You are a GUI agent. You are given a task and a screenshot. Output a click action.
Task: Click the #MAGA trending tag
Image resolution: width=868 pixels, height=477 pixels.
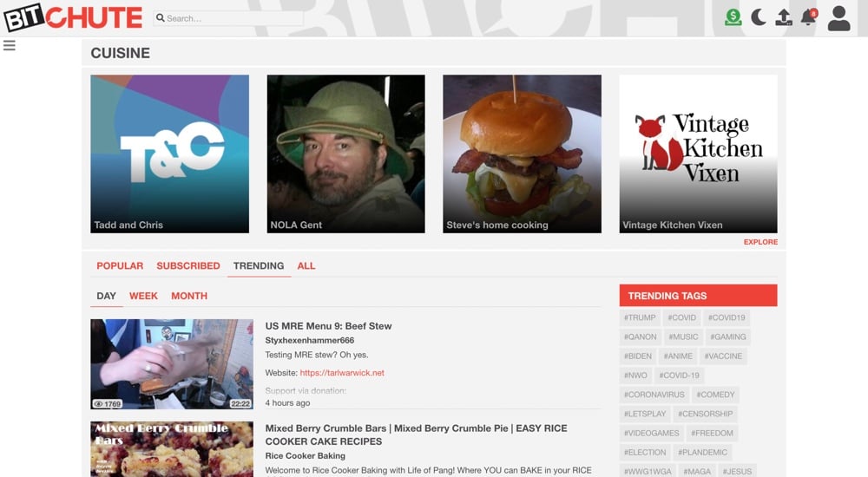[697, 472]
